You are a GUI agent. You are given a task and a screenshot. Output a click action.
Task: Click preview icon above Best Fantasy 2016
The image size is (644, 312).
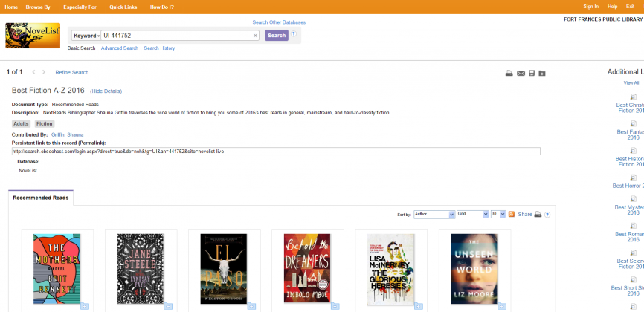tap(634, 123)
